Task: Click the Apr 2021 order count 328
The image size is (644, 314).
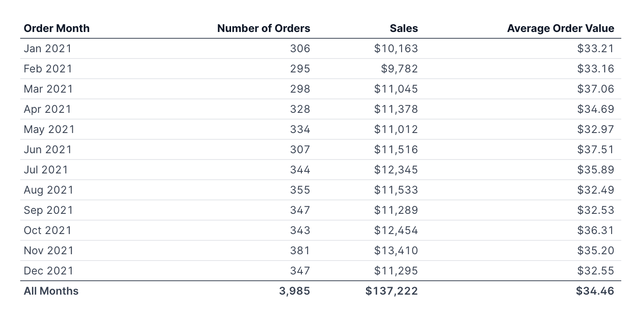Action: [300, 109]
